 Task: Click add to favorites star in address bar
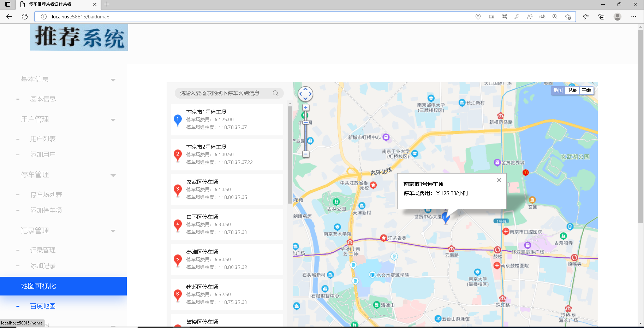tap(568, 17)
